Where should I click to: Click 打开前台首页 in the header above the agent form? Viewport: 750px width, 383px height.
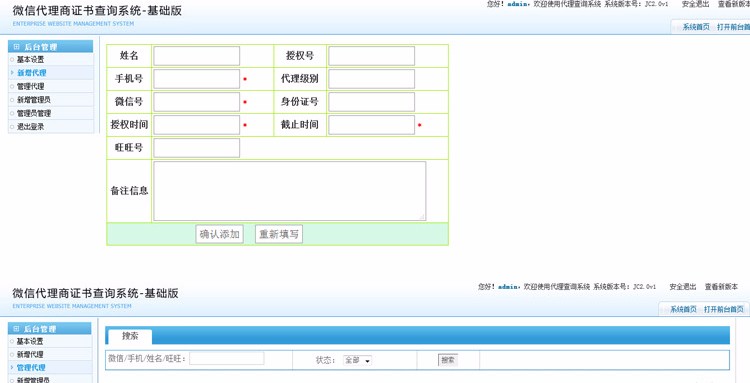(733, 27)
